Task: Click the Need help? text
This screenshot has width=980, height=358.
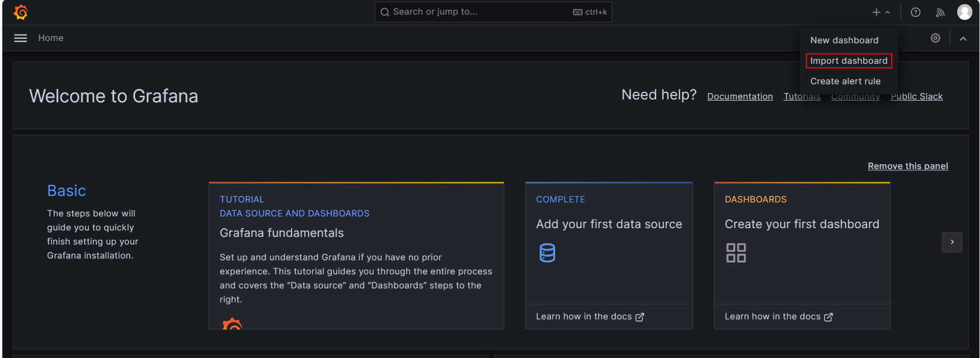Action: click(659, 95)
